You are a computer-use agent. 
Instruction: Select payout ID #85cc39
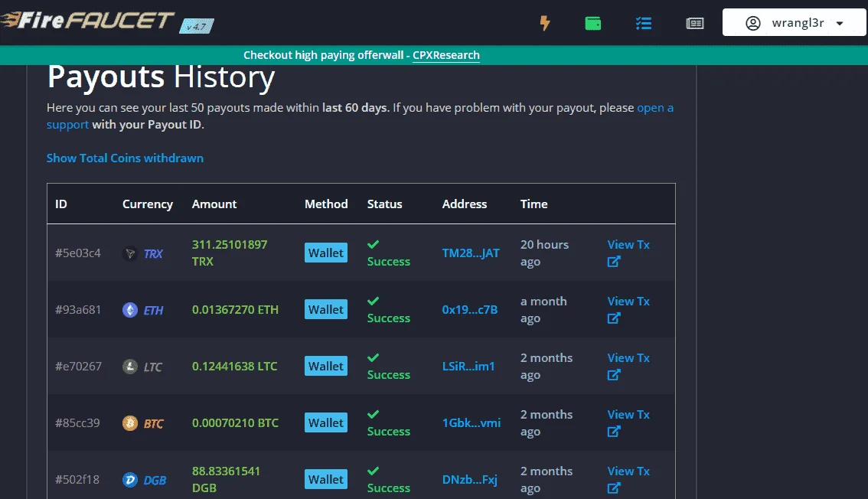77,423
